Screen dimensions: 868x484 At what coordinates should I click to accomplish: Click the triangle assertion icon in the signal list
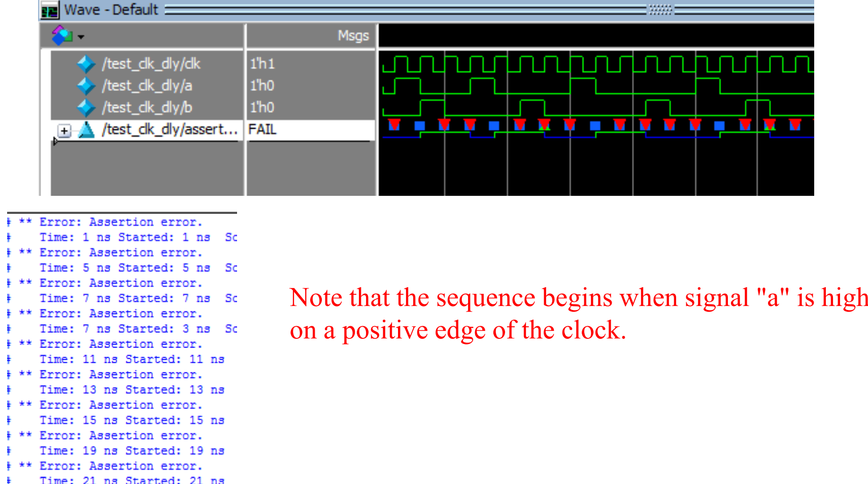(86, 130)
